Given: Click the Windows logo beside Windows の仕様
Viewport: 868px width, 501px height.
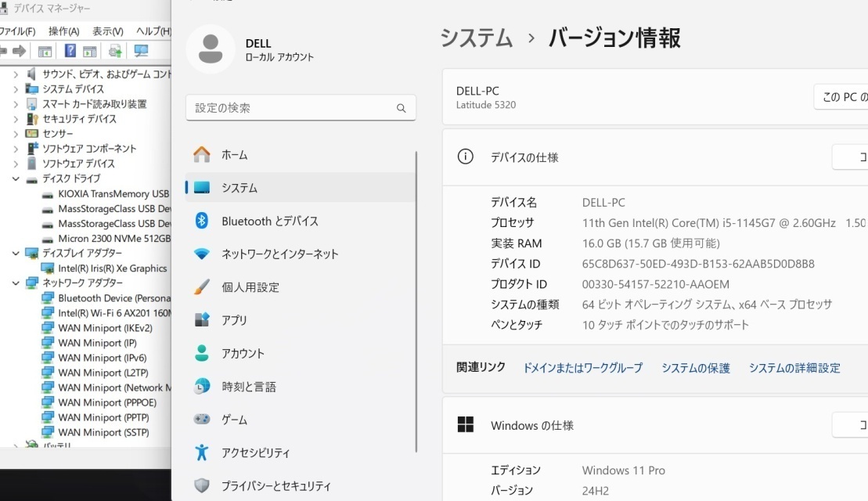Looking at the screenshot, I should pyautogui.click(x=466, y=424).
